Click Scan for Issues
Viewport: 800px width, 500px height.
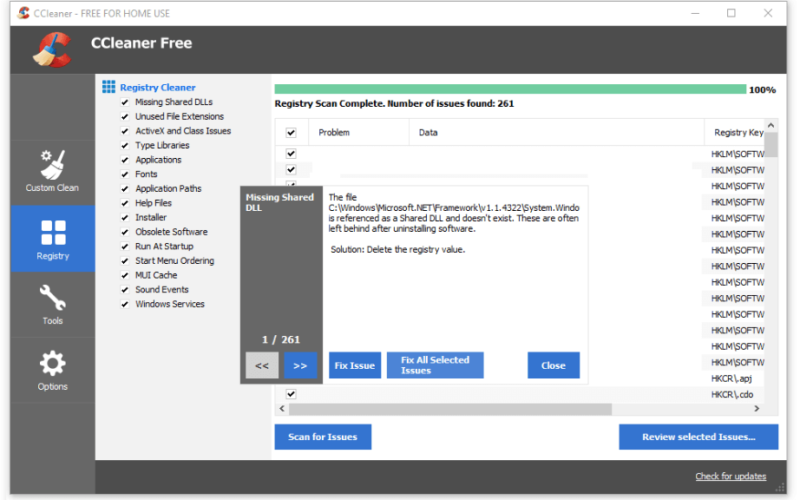pos(322,437)
